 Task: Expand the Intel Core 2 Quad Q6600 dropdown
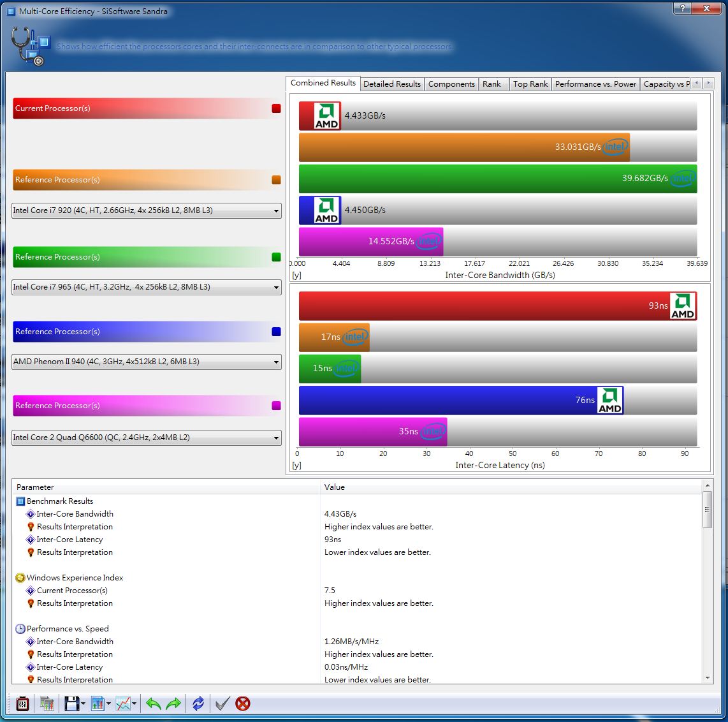point(147,438)
